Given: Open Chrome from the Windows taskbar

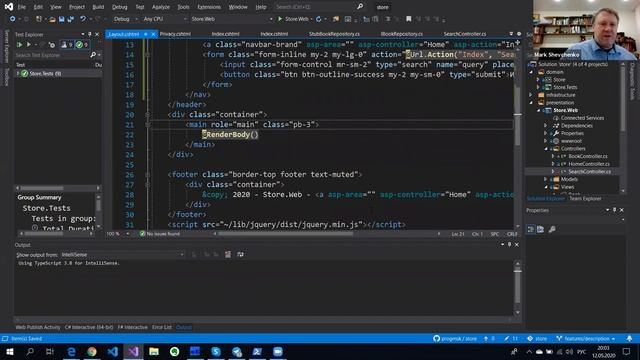Looking at the screenshot, I should click(x=92, y=351).
